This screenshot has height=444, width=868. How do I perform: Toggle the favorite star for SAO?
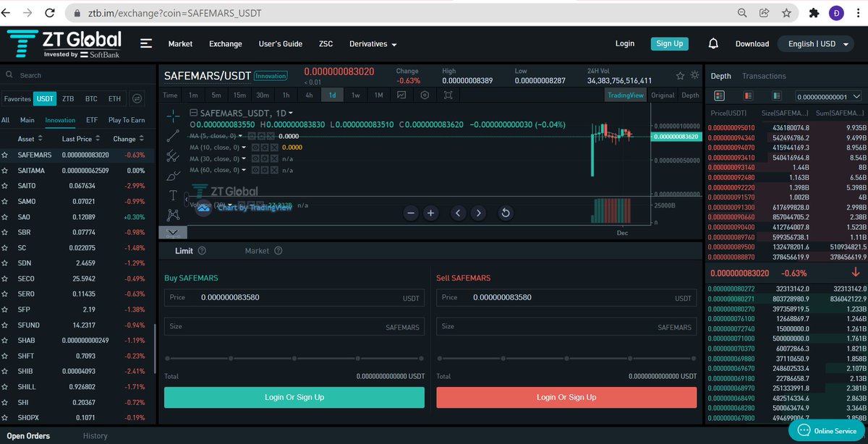click(x=5, y=217)
